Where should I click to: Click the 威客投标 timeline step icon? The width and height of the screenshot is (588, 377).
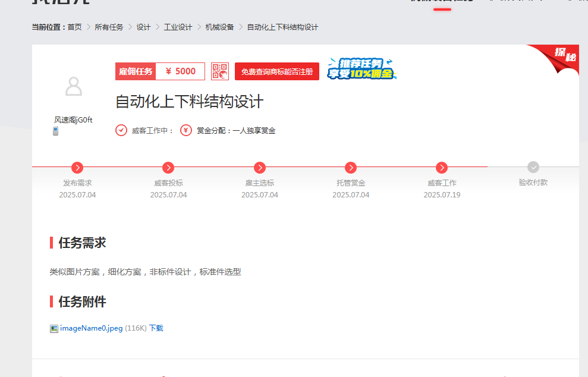pos(168,167)
